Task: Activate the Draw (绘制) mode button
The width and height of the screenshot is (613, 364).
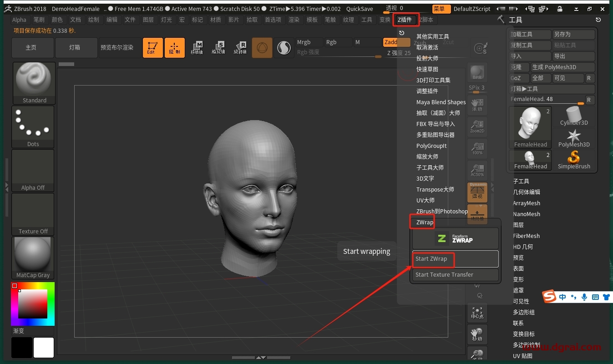Action: coord(175,47)
